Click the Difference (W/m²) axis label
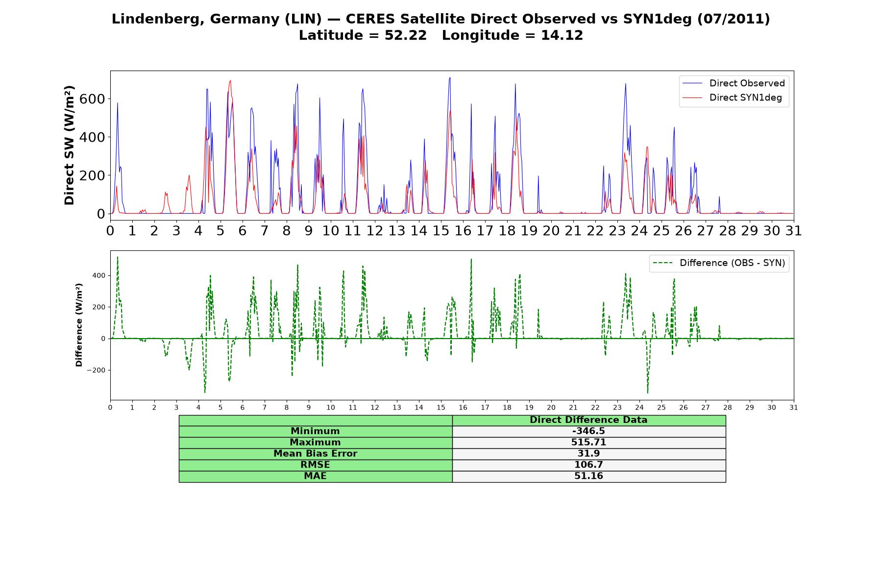 79,325
